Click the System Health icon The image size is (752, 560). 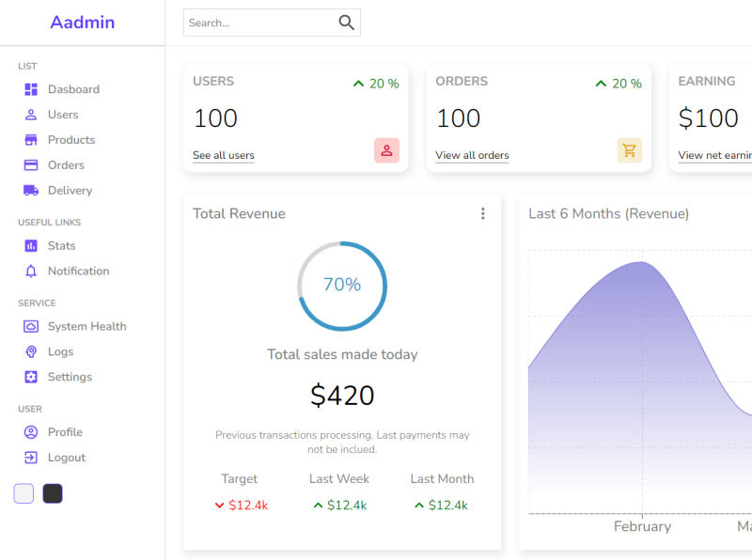click(x=31, y=326)
